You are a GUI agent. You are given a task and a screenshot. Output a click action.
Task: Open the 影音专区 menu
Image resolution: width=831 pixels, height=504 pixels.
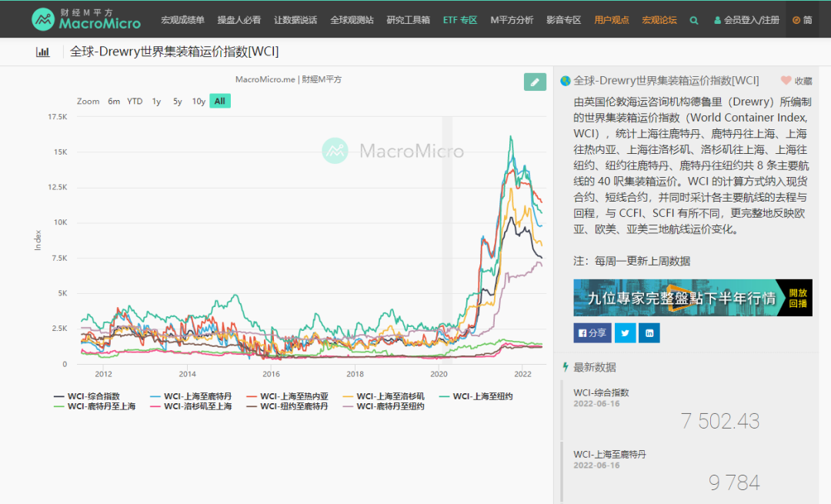click(x=564, y=20)
